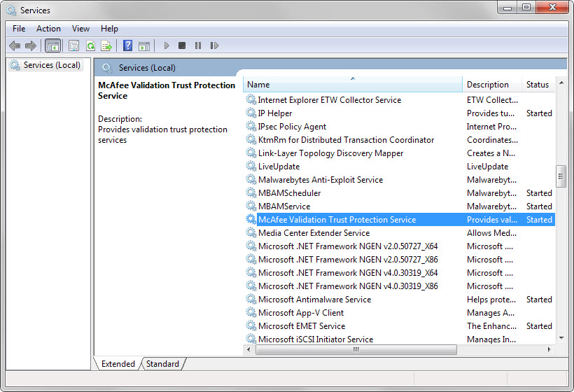Open the File menu
The height and width of the screenshot is (392, 574).
click(x=19, y=29)
